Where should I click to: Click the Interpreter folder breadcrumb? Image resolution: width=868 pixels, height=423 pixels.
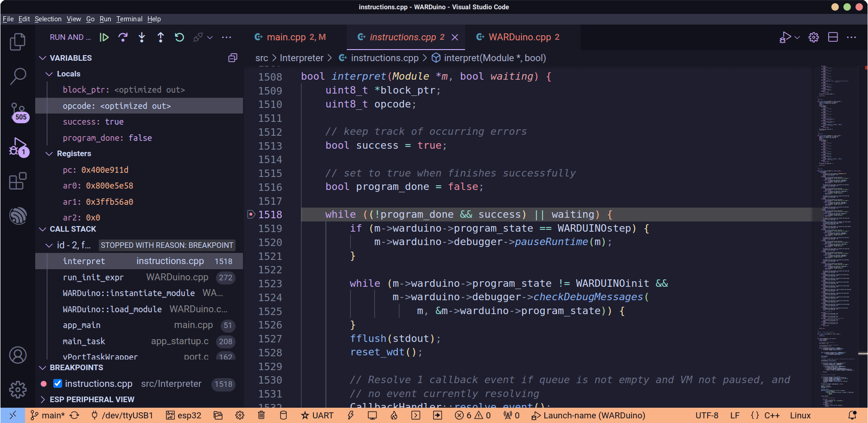pyautogui.click(x=301, y=58)
